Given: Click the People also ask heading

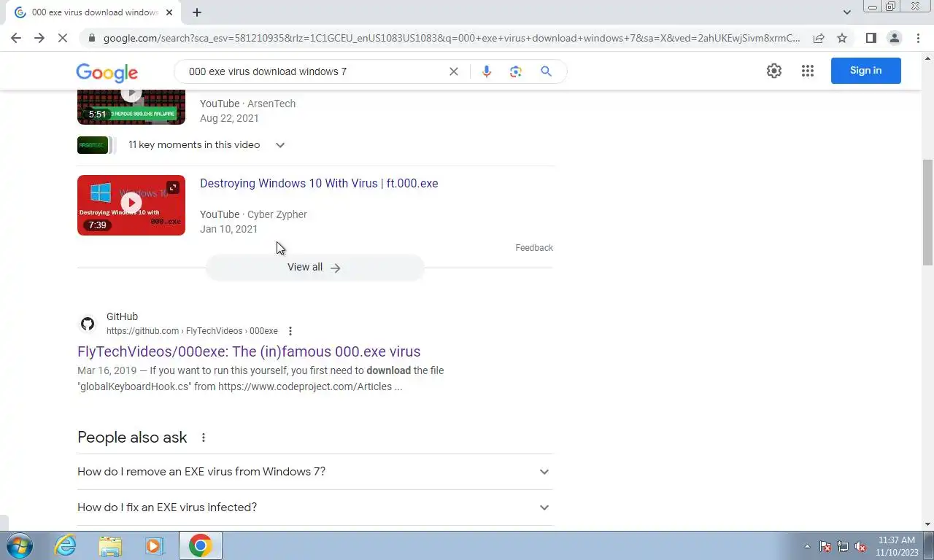Looking at the screenshot, I should pyautogui.click(x=132, y=437).
